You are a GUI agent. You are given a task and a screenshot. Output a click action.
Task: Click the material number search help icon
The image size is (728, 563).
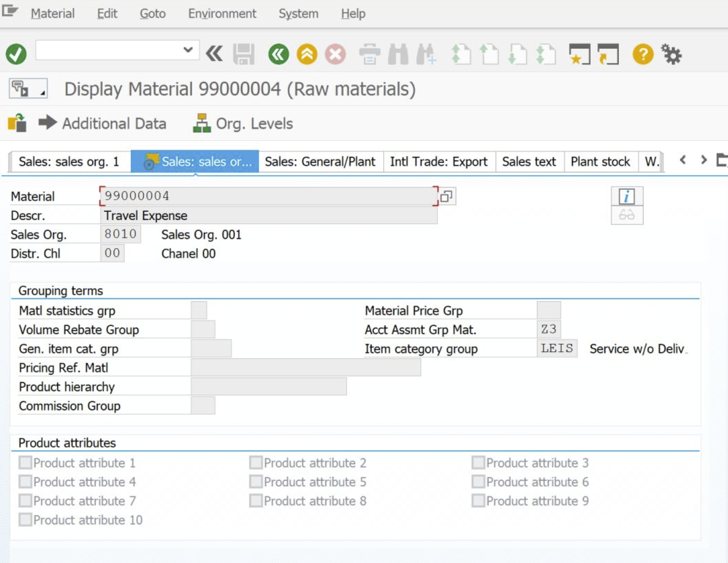(x=447, y=196)
